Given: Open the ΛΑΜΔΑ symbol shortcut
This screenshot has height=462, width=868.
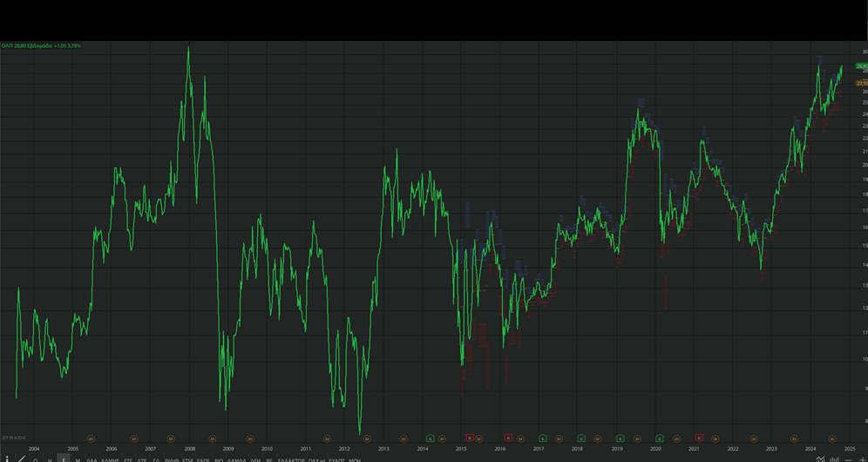Looking at the screenshot, I should coord(236,459).
